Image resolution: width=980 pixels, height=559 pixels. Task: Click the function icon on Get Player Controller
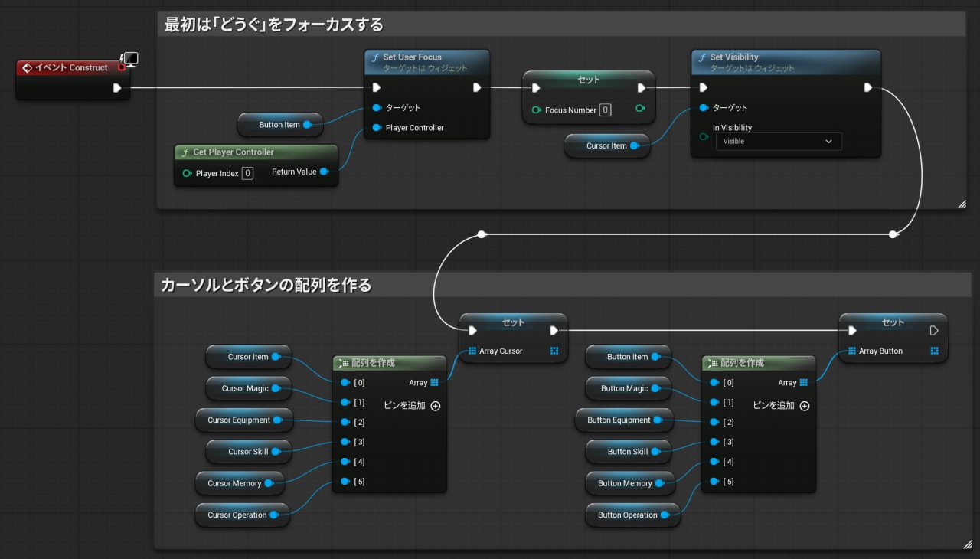(185, 152)
